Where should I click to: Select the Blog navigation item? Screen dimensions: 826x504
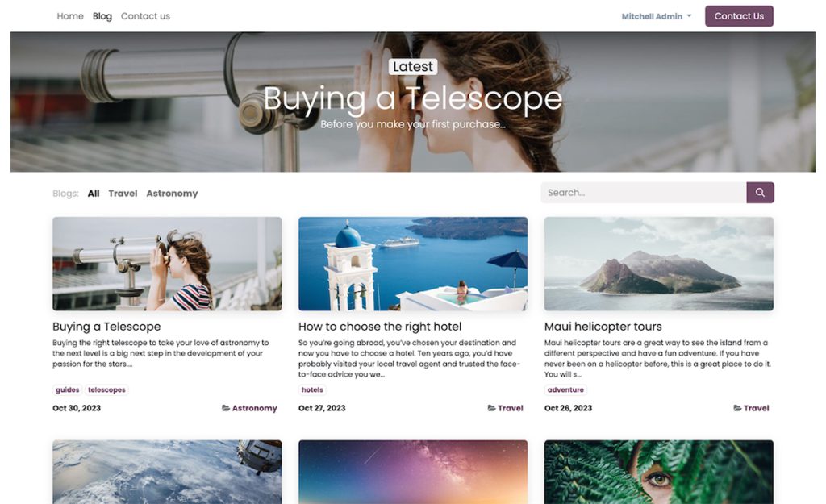(x=102, y=16)
